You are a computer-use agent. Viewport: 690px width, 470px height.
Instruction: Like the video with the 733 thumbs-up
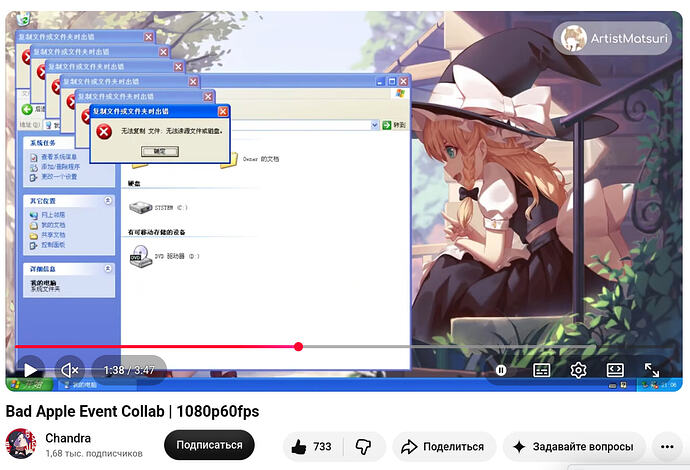(312, 447)
